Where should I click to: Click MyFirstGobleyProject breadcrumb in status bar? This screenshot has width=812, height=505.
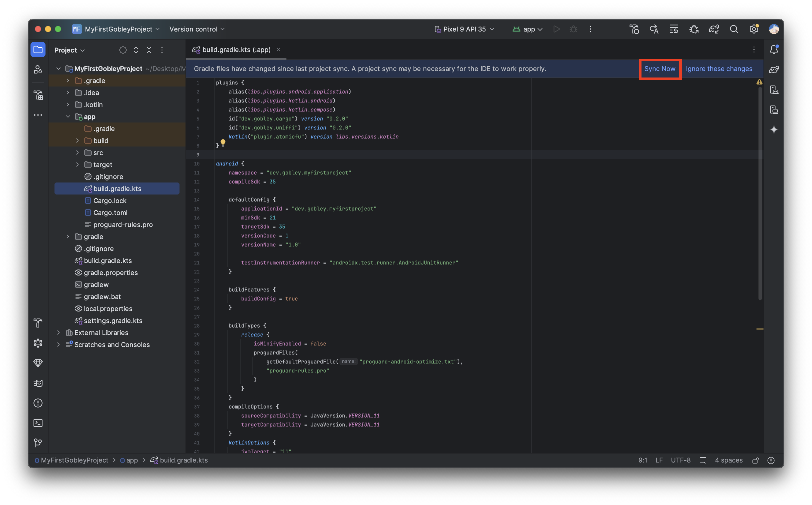pos(71,460)
